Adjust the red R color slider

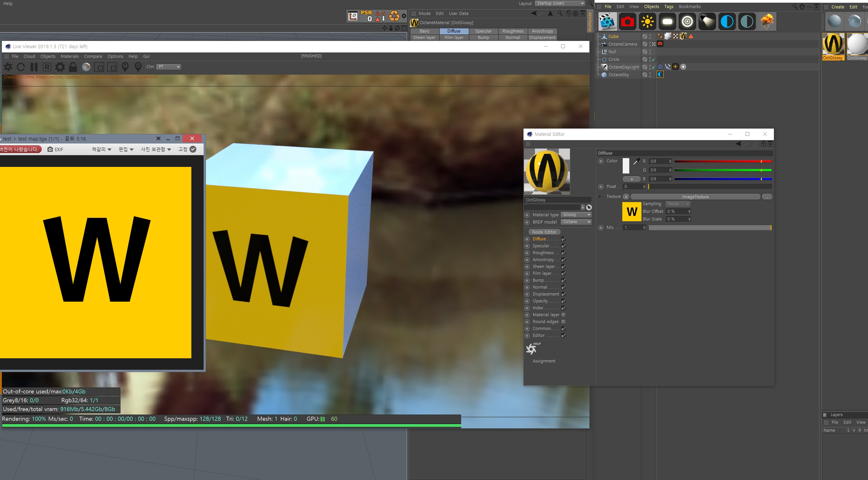(x=723, y=162)
